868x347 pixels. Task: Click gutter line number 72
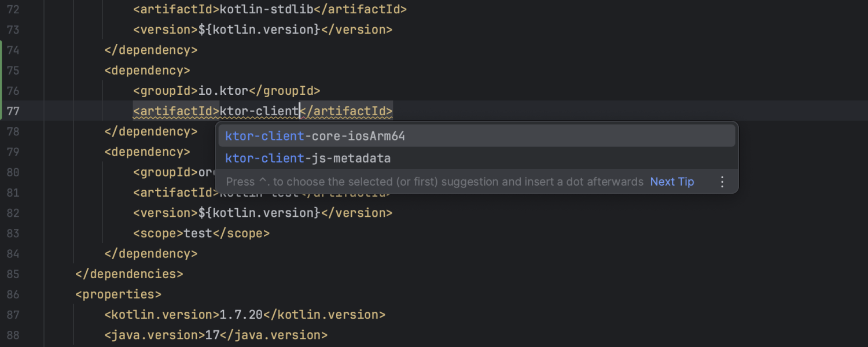point(13,10)
